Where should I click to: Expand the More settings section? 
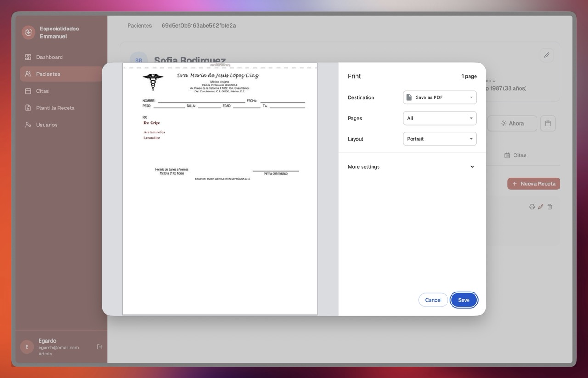(x=472, y=167)
